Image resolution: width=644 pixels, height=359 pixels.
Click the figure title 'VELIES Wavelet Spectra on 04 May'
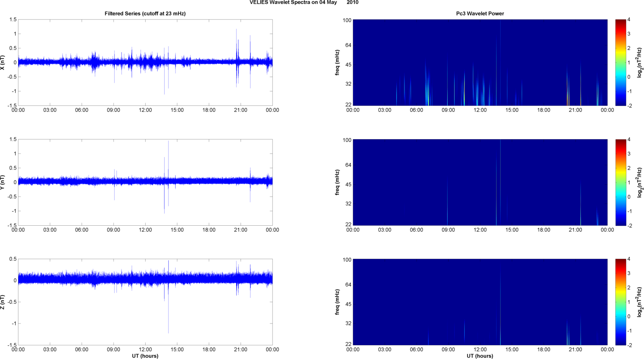point(293,3)
